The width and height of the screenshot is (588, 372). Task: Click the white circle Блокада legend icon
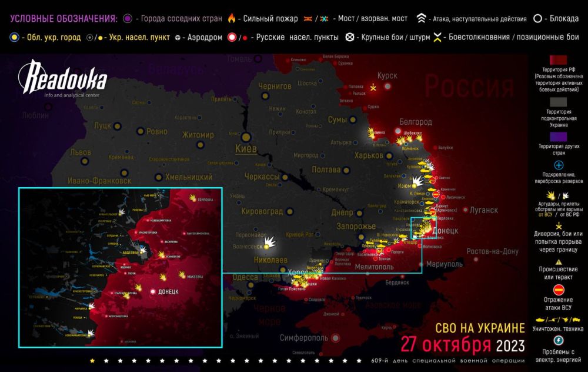[x=537, y=18]
